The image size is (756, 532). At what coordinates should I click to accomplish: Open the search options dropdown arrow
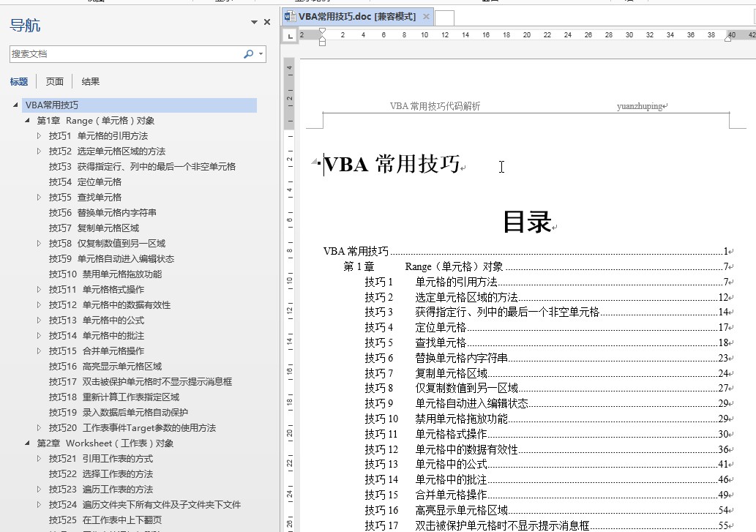[x=261, y=54]
